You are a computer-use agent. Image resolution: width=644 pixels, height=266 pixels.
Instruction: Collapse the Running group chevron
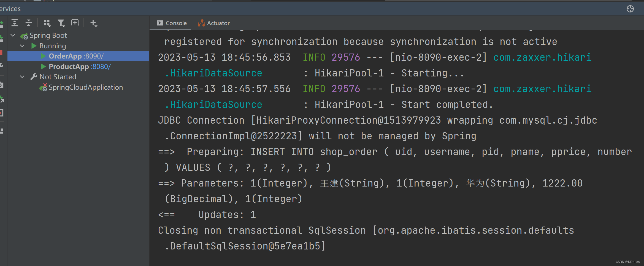(x=22, y=46)
